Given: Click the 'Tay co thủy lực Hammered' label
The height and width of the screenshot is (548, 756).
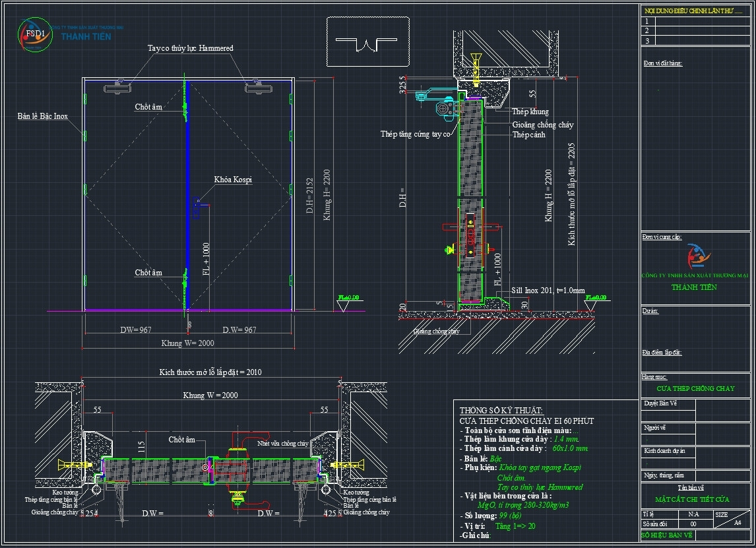Looking at the screenshot, I should (x=190, y=48).
